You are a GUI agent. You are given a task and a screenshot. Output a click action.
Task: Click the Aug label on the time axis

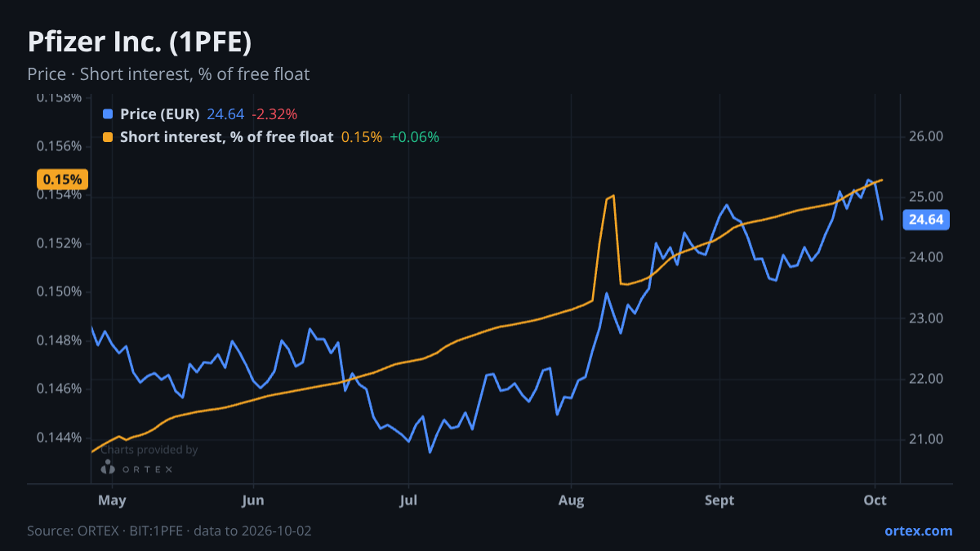click(x=571, y=500)
